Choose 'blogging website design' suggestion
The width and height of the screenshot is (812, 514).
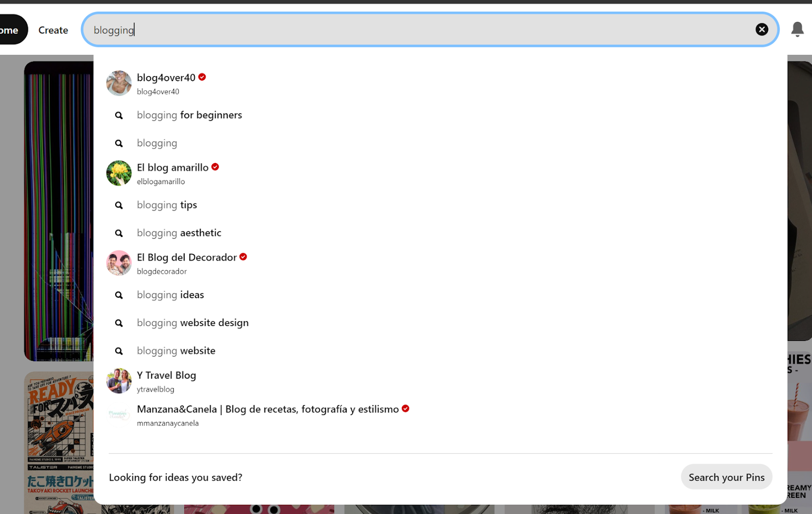pyautogui.click(x=193, y=323)
